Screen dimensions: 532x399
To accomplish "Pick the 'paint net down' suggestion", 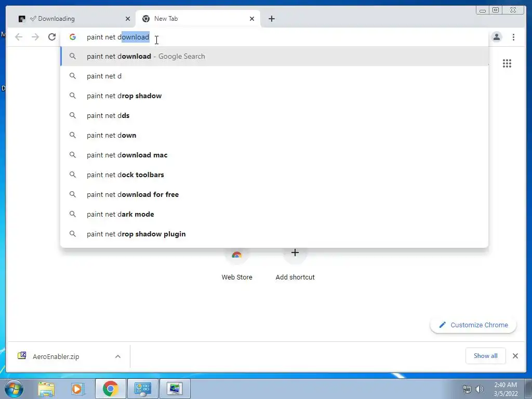I will 274,135.
